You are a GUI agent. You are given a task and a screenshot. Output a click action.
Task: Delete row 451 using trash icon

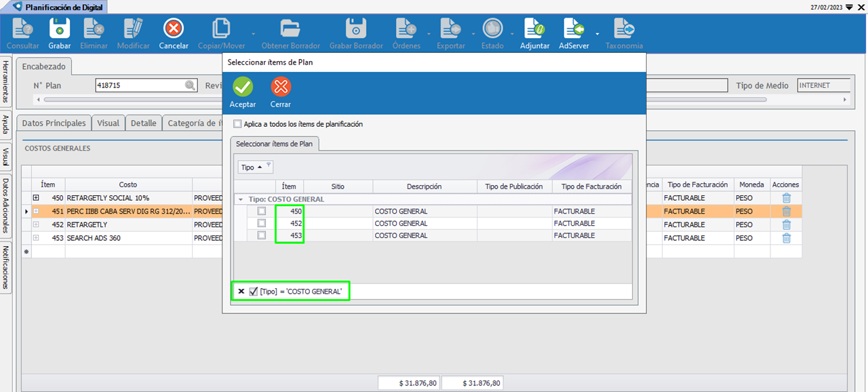787,212
